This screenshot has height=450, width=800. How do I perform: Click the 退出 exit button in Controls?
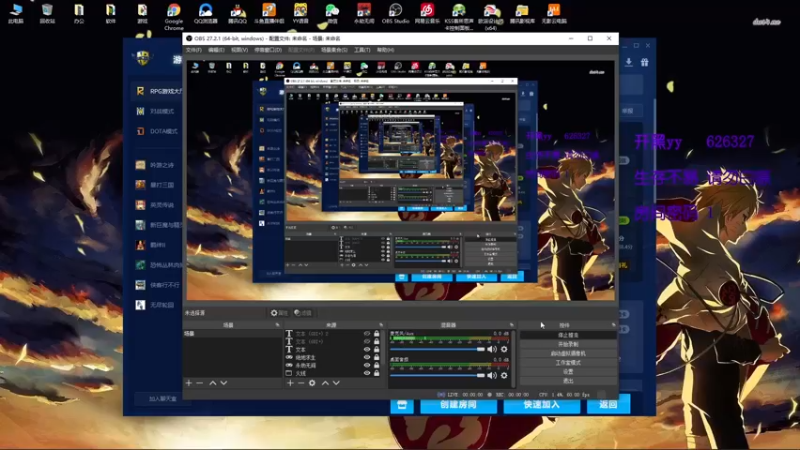pos(568,381)
